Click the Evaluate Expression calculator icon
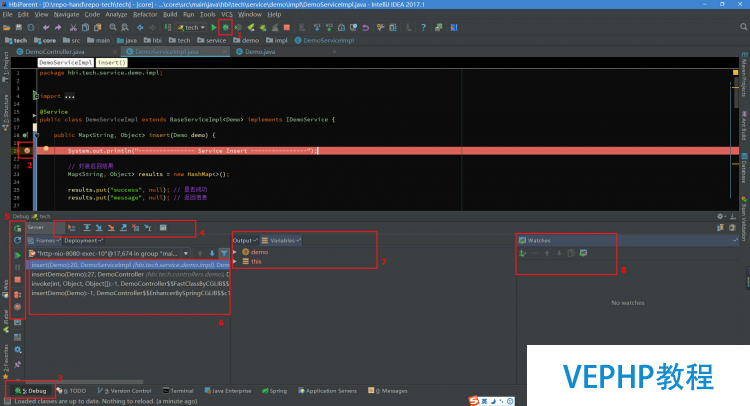750x406 pixels. click(x=163, y=228)
